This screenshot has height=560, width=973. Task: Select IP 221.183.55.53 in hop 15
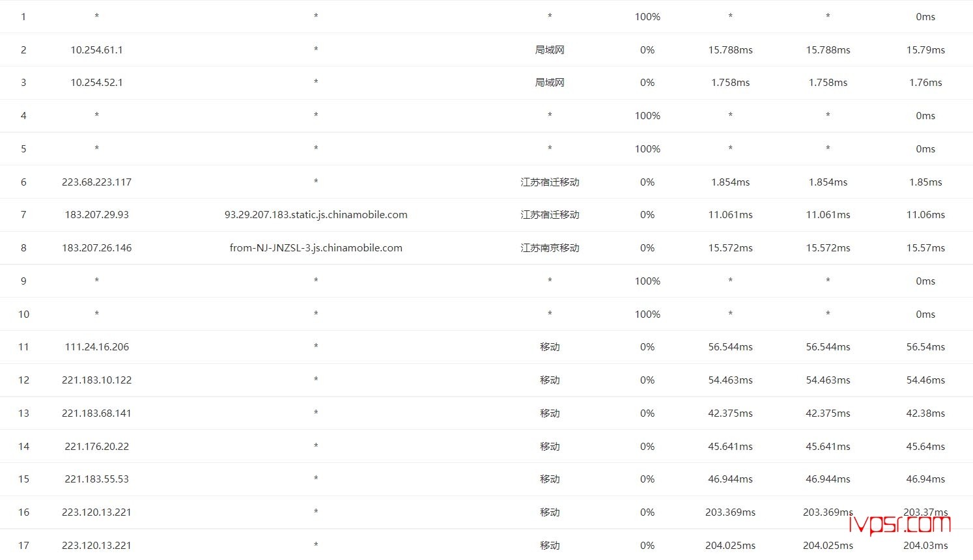click(96, 479)
